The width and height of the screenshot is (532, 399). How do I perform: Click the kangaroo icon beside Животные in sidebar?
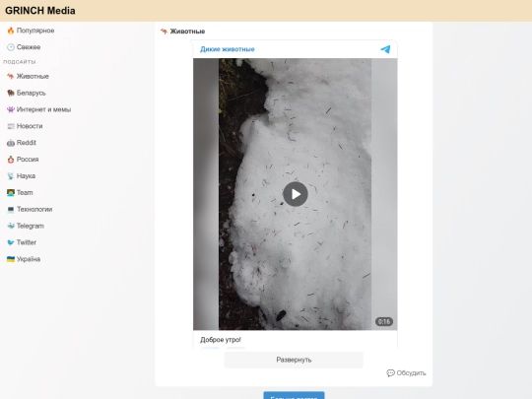[x=11, y=76]
